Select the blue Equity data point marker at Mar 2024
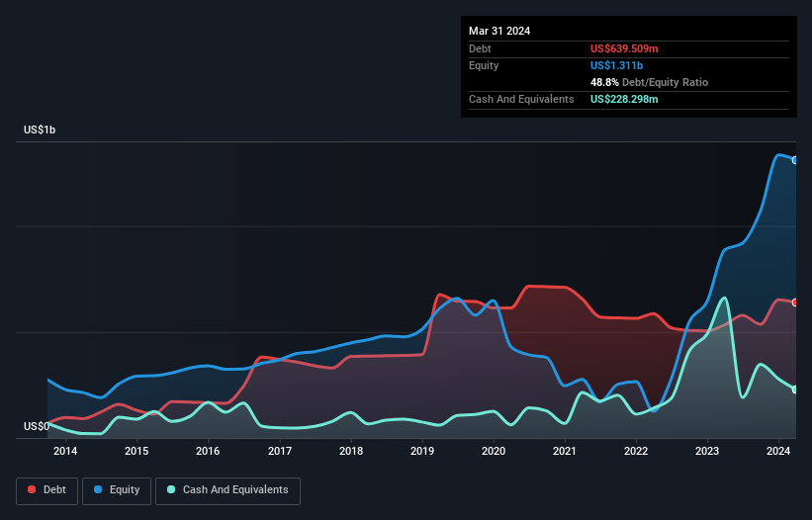812x520 pixels. click(x=795, y=160)
